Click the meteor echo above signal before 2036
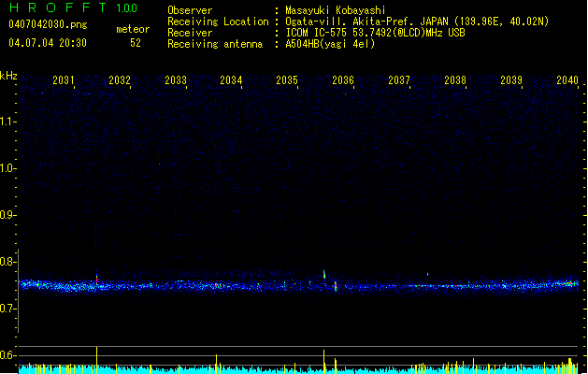 pyautogui.click(x=324, y=275)
